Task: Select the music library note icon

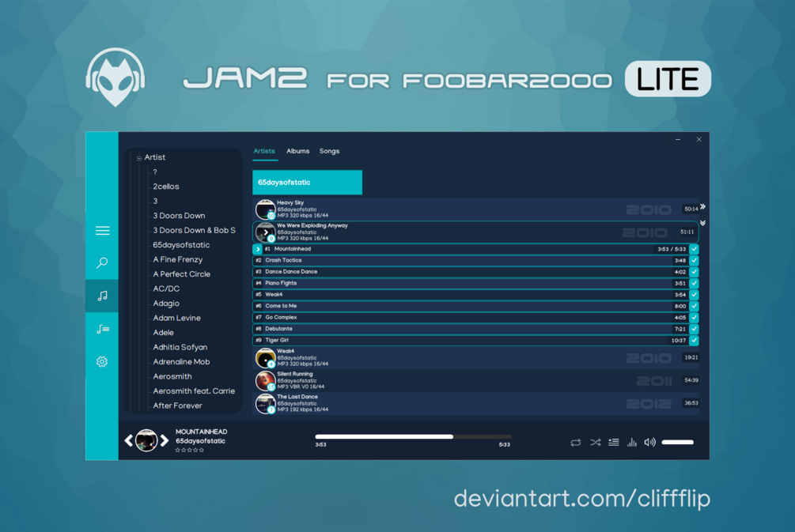Action: pos(102,296)
